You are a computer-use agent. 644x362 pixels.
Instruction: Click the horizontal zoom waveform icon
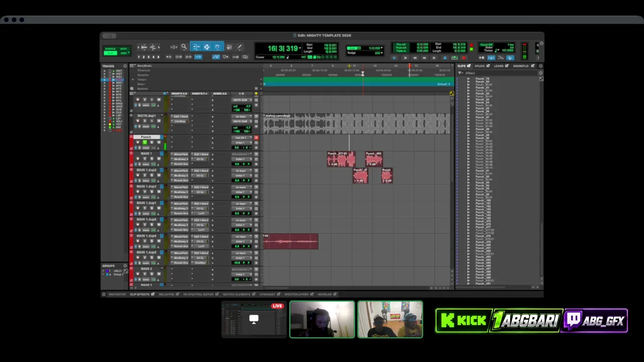coord(144,47)
